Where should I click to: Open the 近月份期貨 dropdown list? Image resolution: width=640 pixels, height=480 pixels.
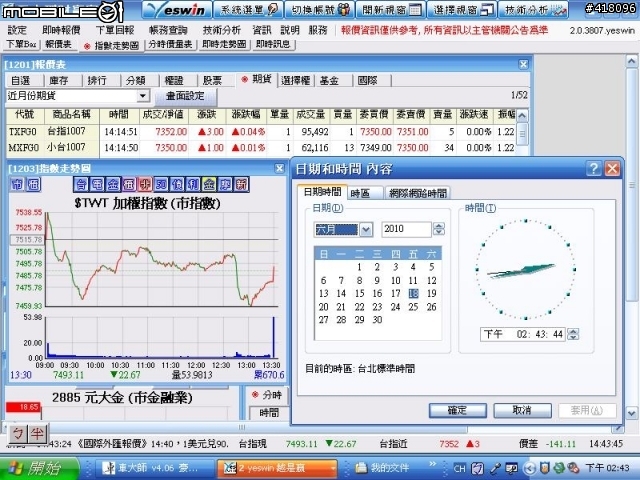click(x=142, y=96)
